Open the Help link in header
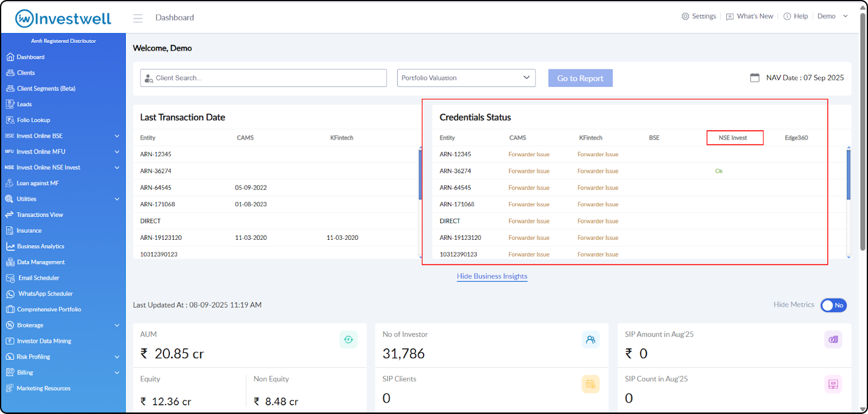868x414 pixels. (796, 16)
